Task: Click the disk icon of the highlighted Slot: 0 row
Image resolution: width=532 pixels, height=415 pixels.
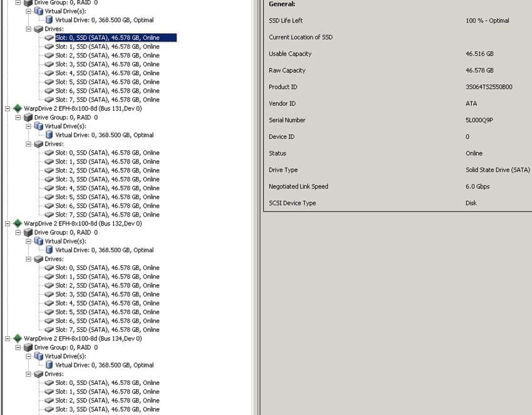Action: (x=49, y=38)
